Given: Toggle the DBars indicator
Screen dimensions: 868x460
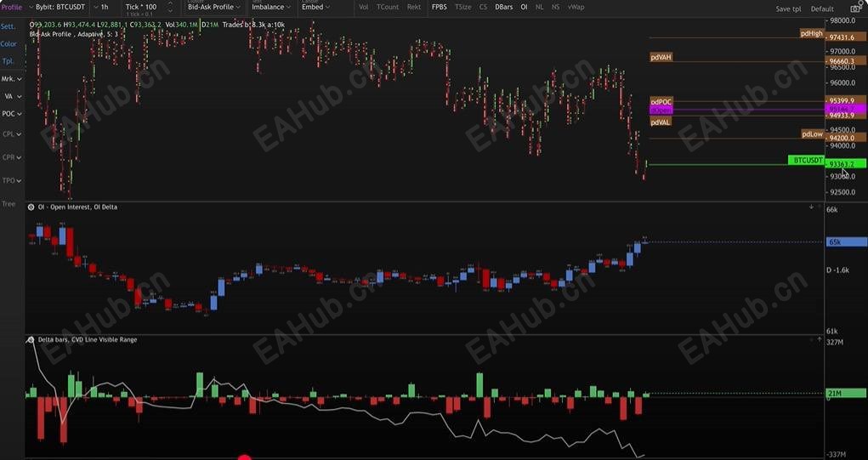Looking at the screenshot, I should (504, 7).
